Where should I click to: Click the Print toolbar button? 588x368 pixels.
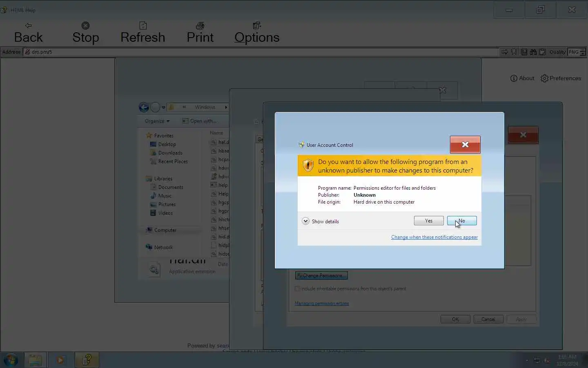pyautogui.click(x=200, y=33)
